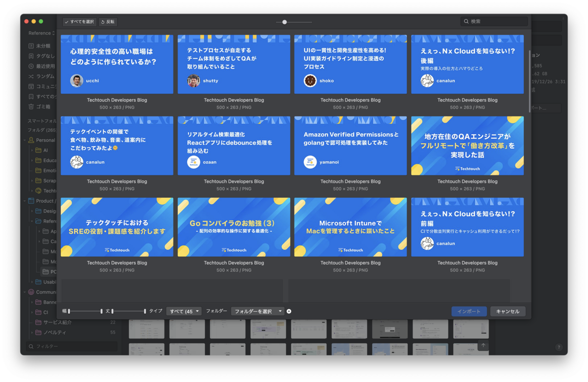
Task: Focus the 検索 search field
Action: (x=494, y=22)
